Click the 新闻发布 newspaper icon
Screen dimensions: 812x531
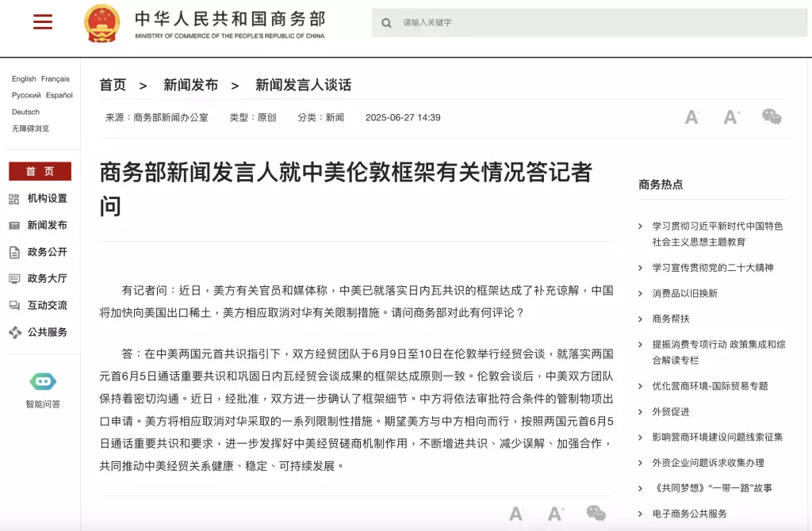[14, 226]
